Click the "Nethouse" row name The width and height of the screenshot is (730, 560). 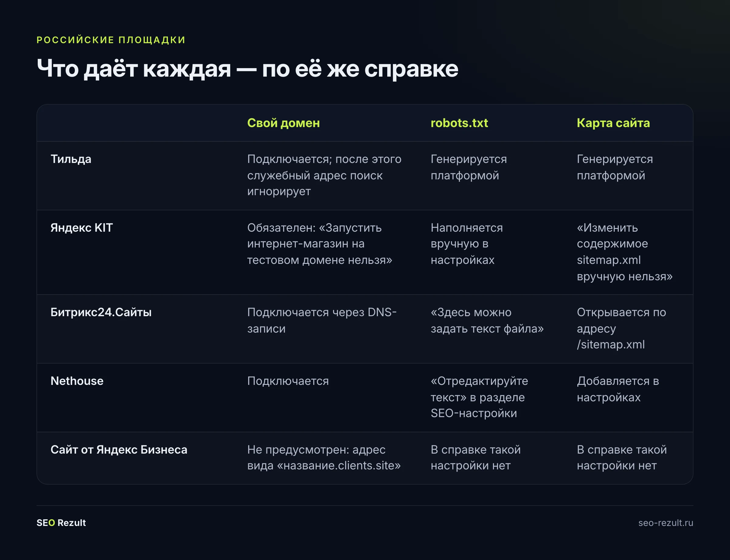click(77, 381)
